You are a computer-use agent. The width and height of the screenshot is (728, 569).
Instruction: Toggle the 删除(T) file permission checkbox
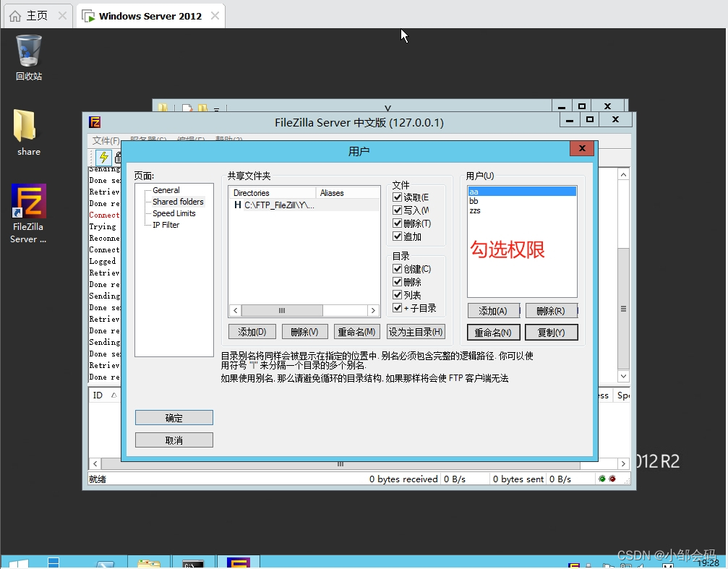click(x=397, y=223)
